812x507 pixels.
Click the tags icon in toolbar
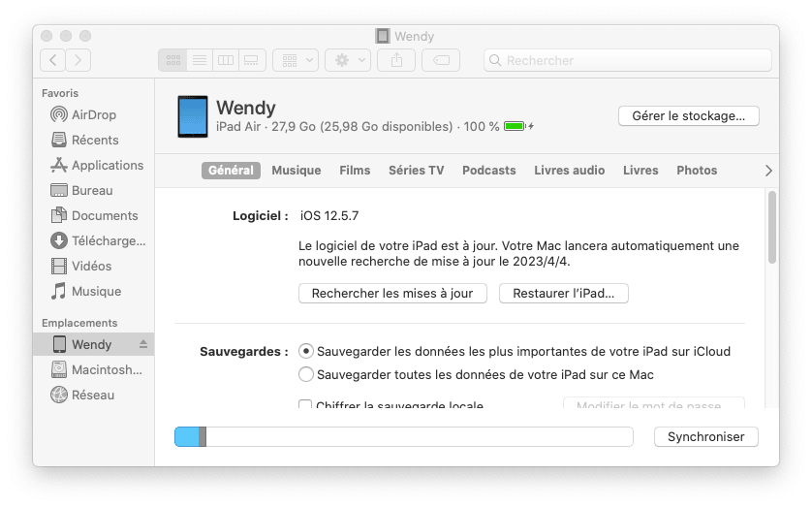pyautogui.click(x=441, y=60)
